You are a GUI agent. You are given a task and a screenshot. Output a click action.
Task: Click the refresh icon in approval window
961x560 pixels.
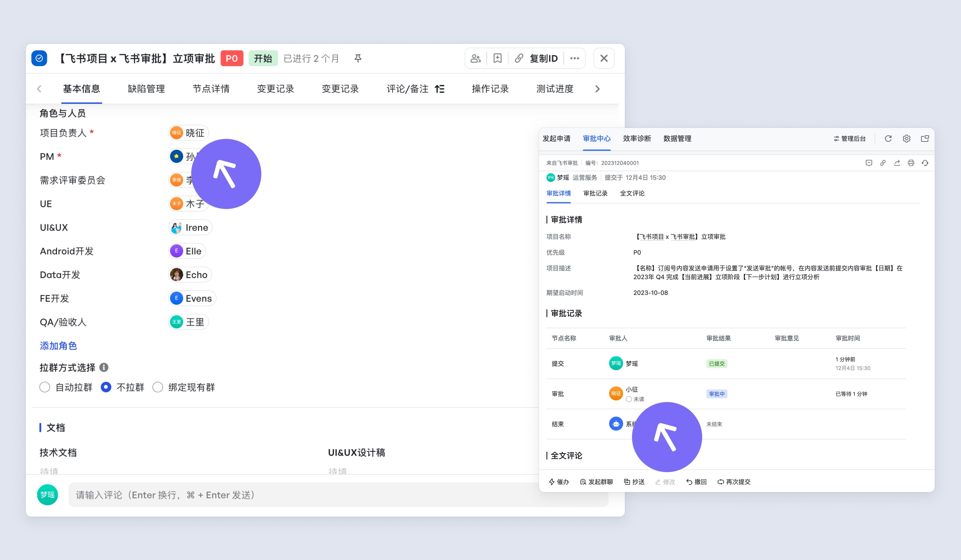888,139
